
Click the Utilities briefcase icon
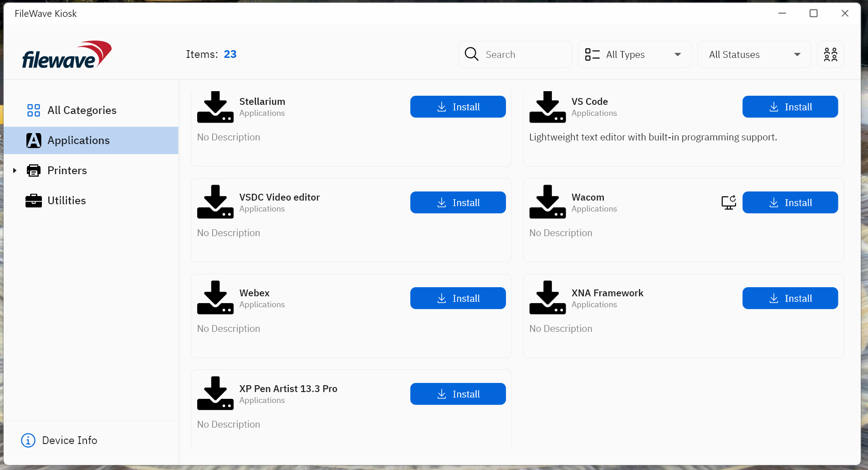pyautogui.click(x=33, y=201)
